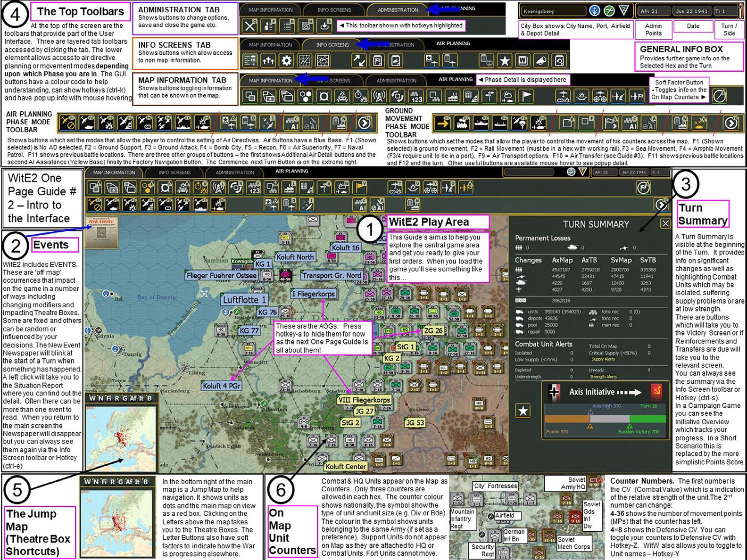Switch to Administration tab above the game map
This screenshot has width=747, height=560.
(x=235, y=173)
